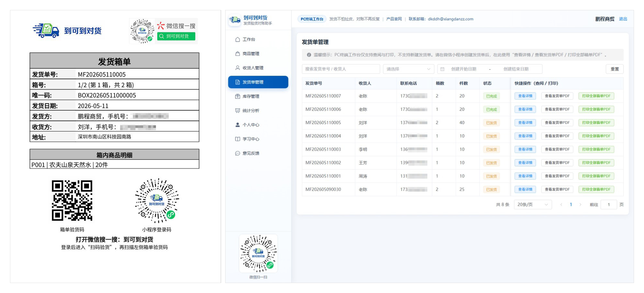The image size is (644, 293).
Task: Click the 箱单验货码 QR code on the box slip
Action: (72, 200)
